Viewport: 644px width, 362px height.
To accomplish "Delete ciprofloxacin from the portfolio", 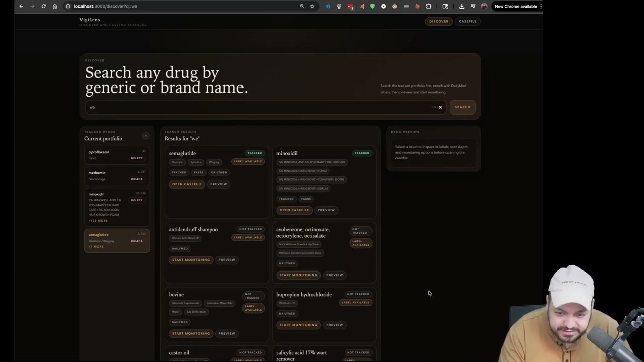I will pos(137,158).
